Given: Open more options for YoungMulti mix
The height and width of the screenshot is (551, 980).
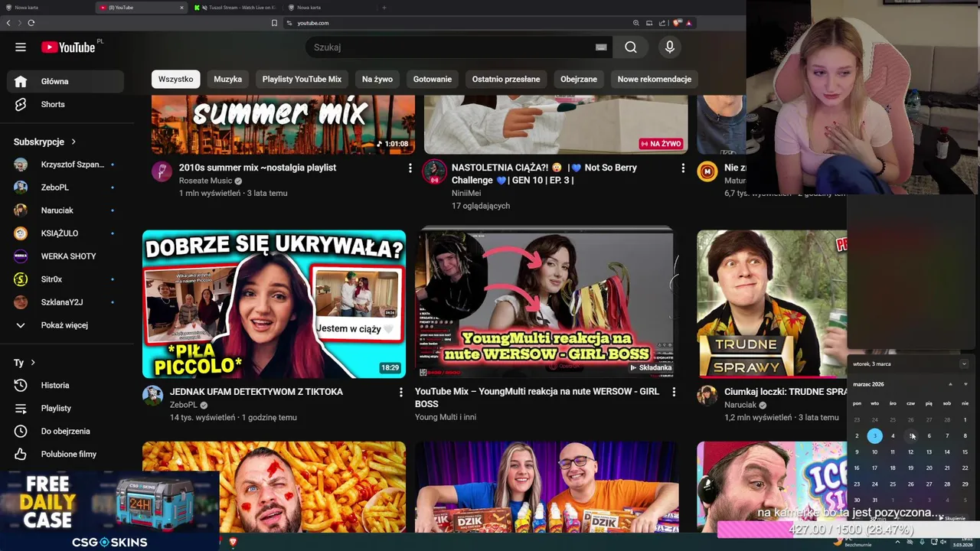Looking at the screenshot, I should tap(674, 393).
